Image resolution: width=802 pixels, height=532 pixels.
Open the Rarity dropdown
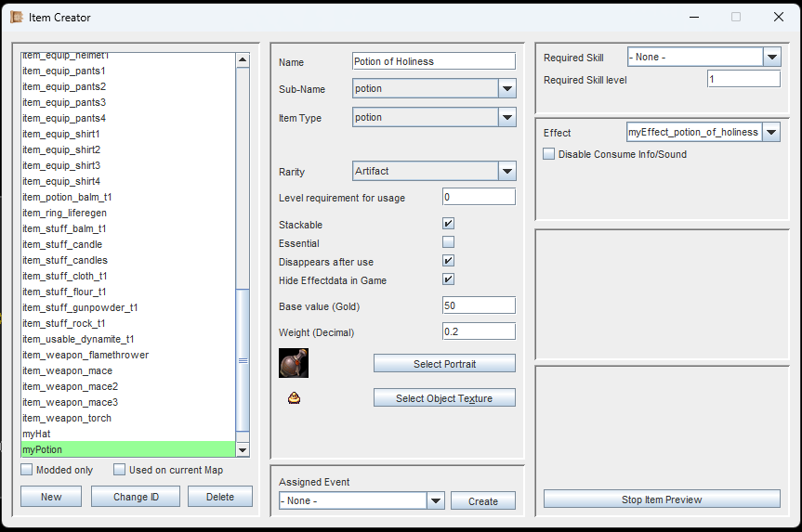coord(506,172)
